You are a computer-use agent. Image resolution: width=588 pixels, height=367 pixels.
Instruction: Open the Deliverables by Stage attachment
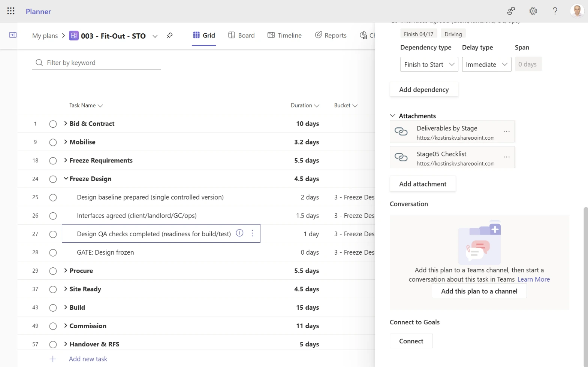[x=452, y=131]
